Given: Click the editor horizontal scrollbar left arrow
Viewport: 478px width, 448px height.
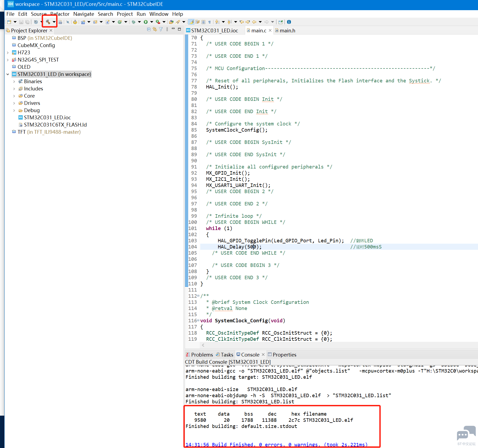Looking at the screenshot, I should (203, 345).
